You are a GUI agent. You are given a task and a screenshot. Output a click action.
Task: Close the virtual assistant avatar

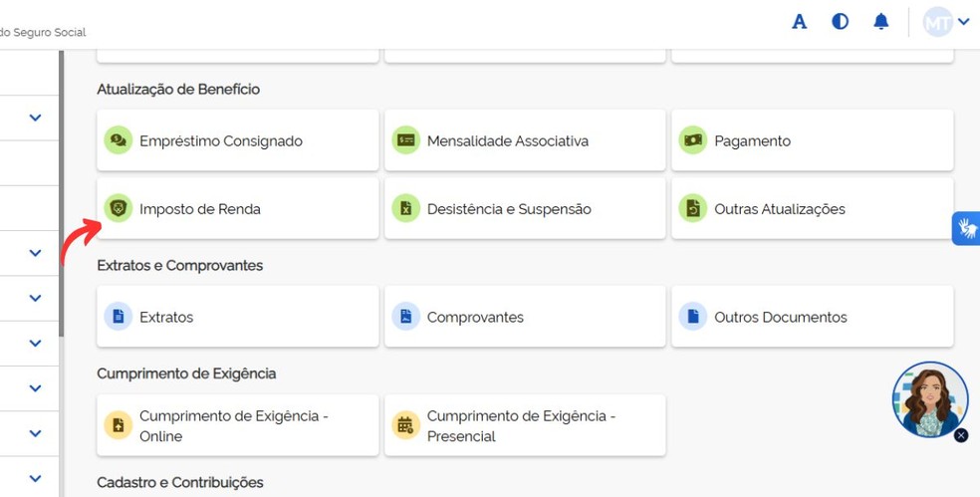point(961,435)
